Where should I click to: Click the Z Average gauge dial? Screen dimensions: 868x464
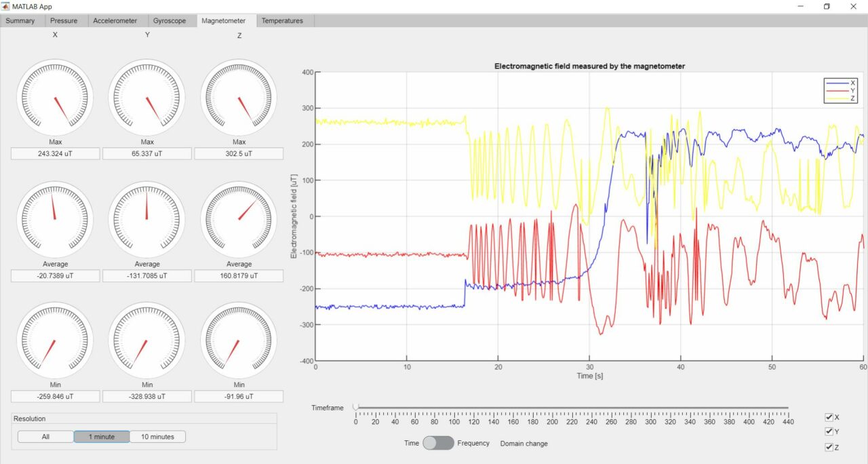(x=239, y=218)
